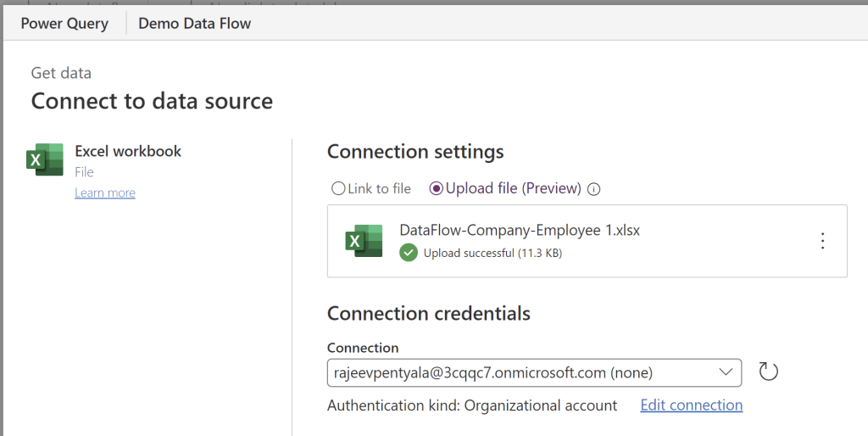Select the Upload file (Preview) radio option
868x436 pixels.
click(437, 188)
